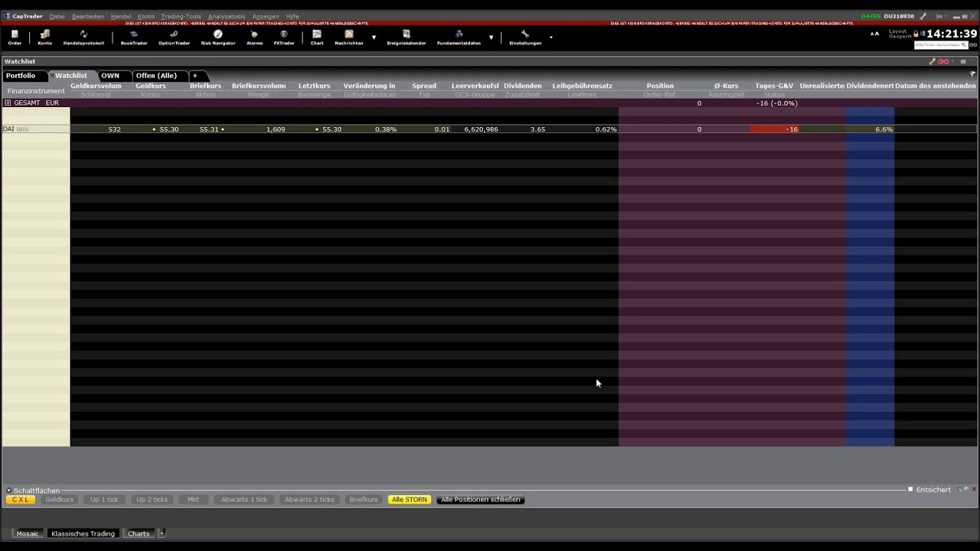The width and height of the screenshot is (980, 551).
Task: Click the Briefkurs quick button
Action: pyautogui.click(x=364, y=500)
